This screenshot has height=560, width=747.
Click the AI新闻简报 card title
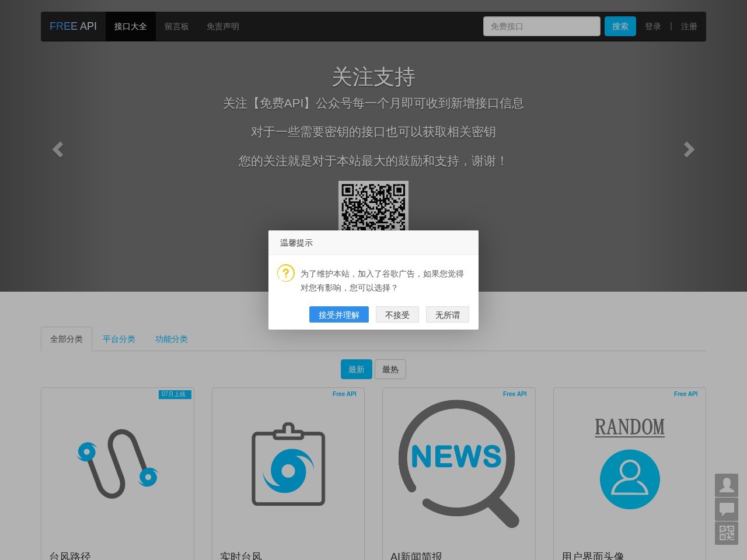(x=416, y=556)
